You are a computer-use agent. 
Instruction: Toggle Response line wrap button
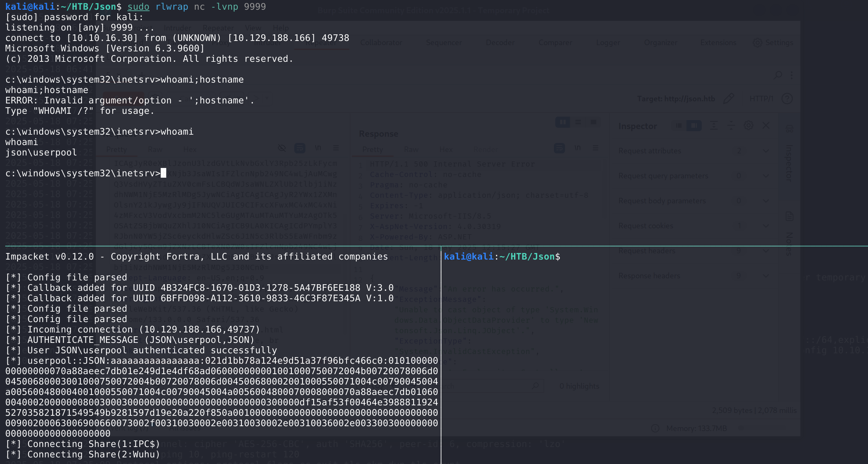(x=559, y=148)
